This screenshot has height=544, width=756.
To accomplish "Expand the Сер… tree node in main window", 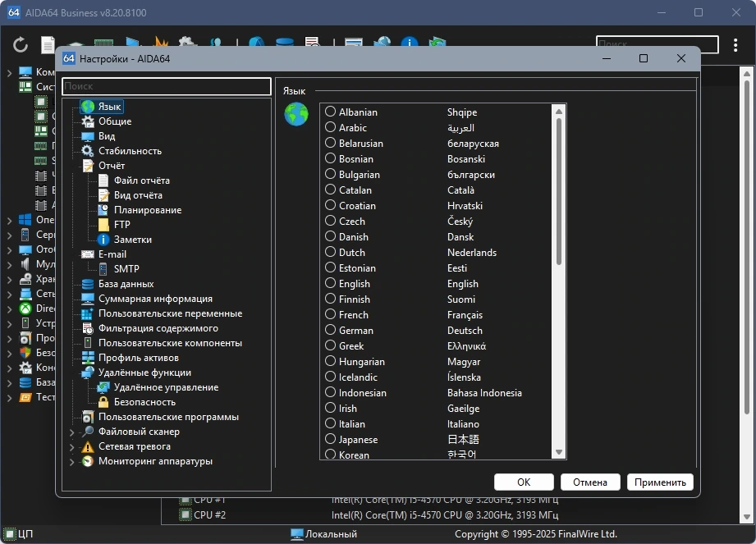I will [9, 235].
